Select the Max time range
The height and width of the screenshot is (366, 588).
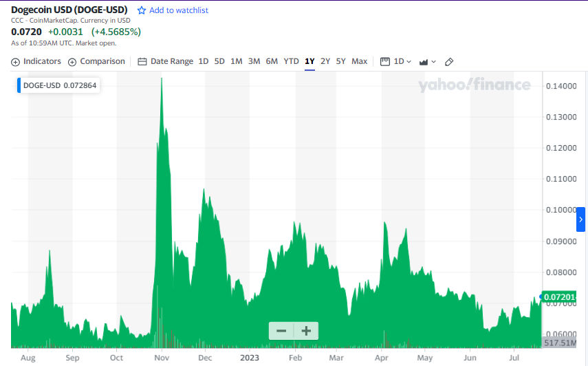(x=359, y=61)
